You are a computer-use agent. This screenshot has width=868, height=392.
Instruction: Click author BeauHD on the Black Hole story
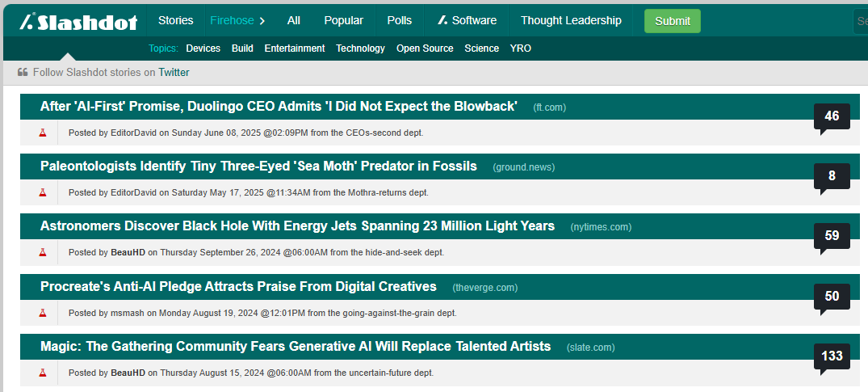(x=128, y=252)
